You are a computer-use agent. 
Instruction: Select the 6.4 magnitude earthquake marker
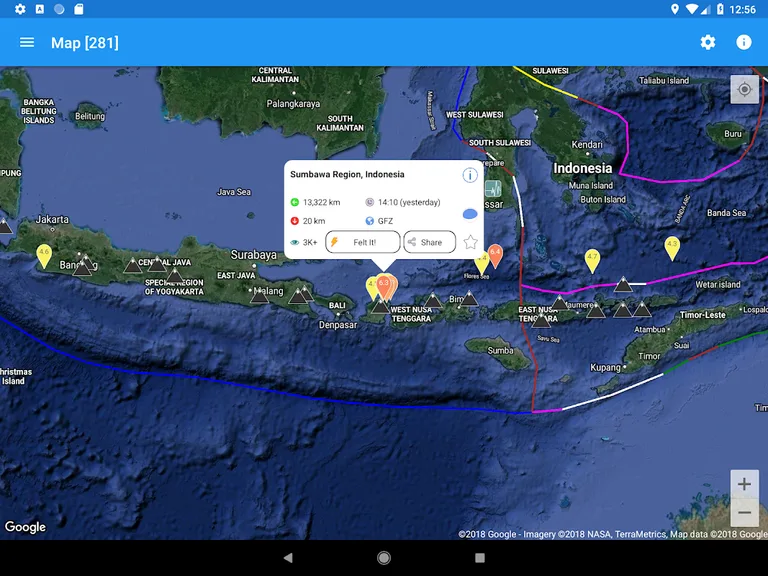(x=495, y=256)
